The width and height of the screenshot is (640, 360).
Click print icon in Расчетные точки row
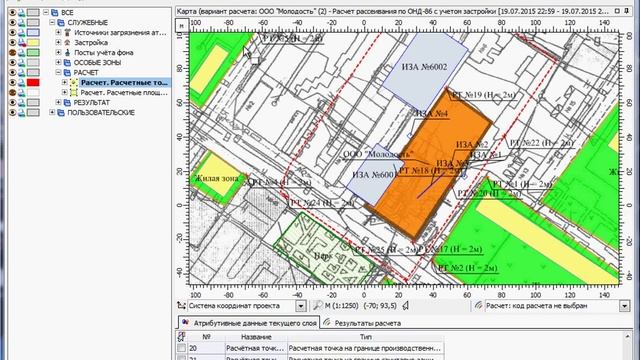[22, 82]
